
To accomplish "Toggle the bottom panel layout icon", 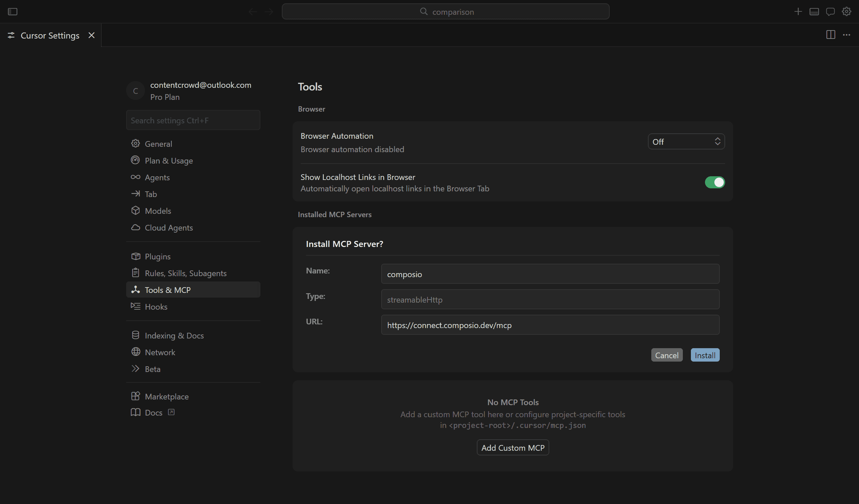I will click(814, 12).
